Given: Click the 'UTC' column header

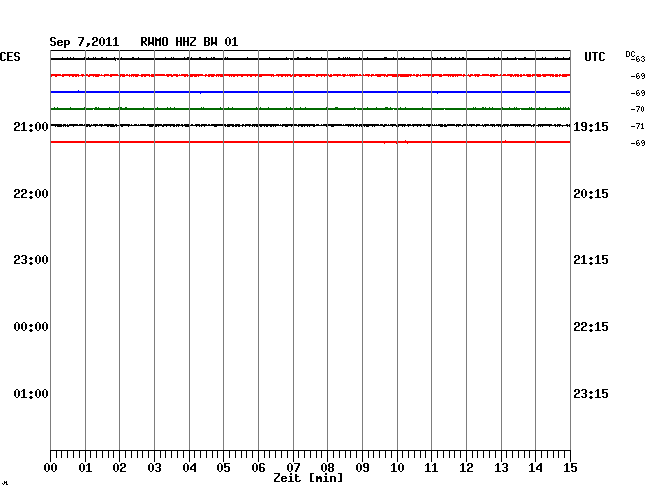Looking at the screenshot, I should (594, 57).
